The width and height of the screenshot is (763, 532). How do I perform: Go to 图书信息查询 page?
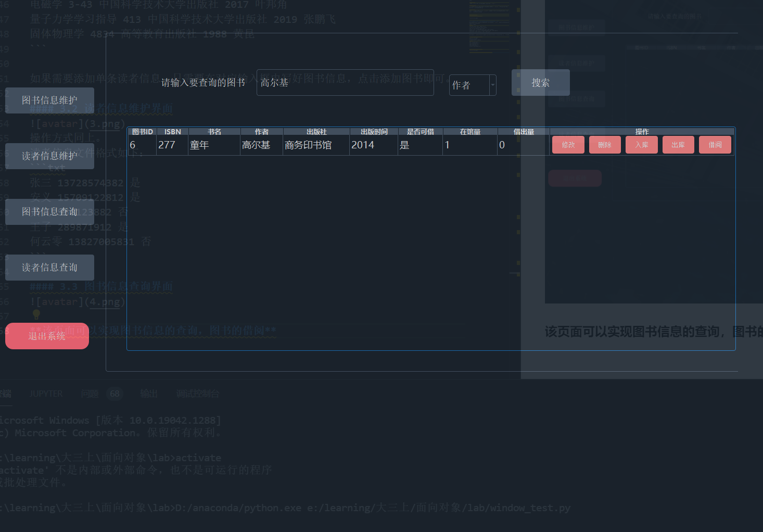pos(49,212)
